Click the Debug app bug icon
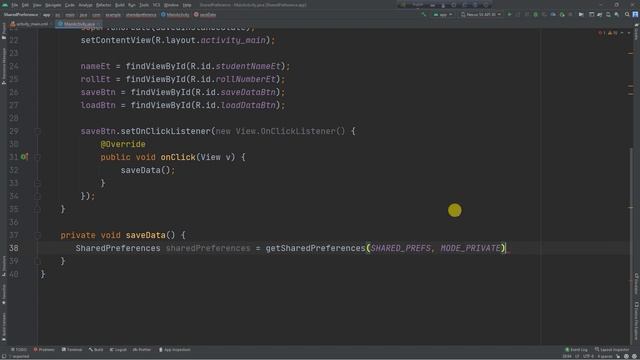 (536, 15)
